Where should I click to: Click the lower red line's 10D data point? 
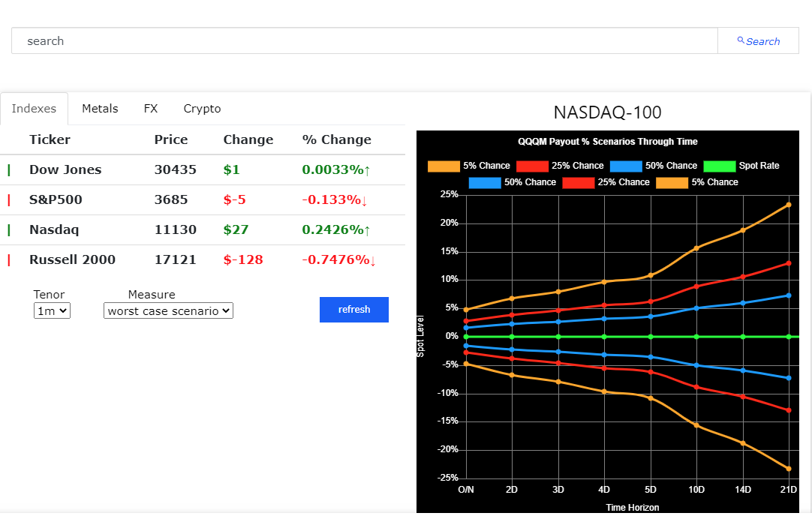pos(696,387)
